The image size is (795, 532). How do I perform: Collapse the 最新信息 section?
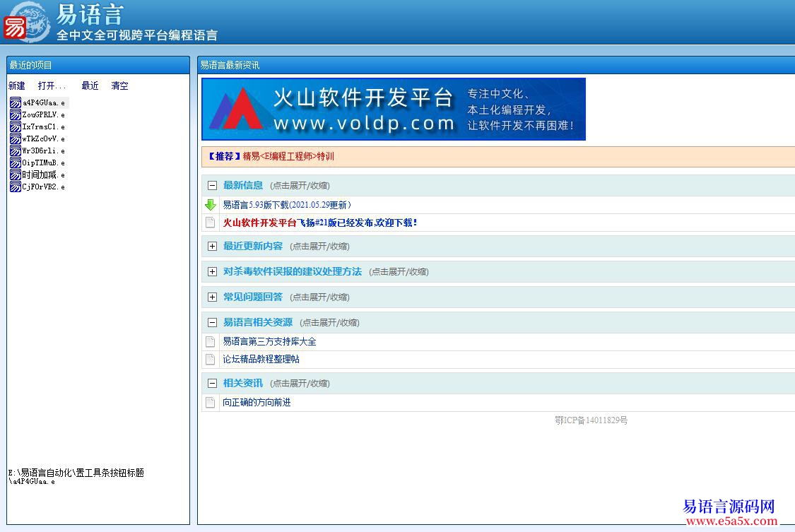[212, 186]
